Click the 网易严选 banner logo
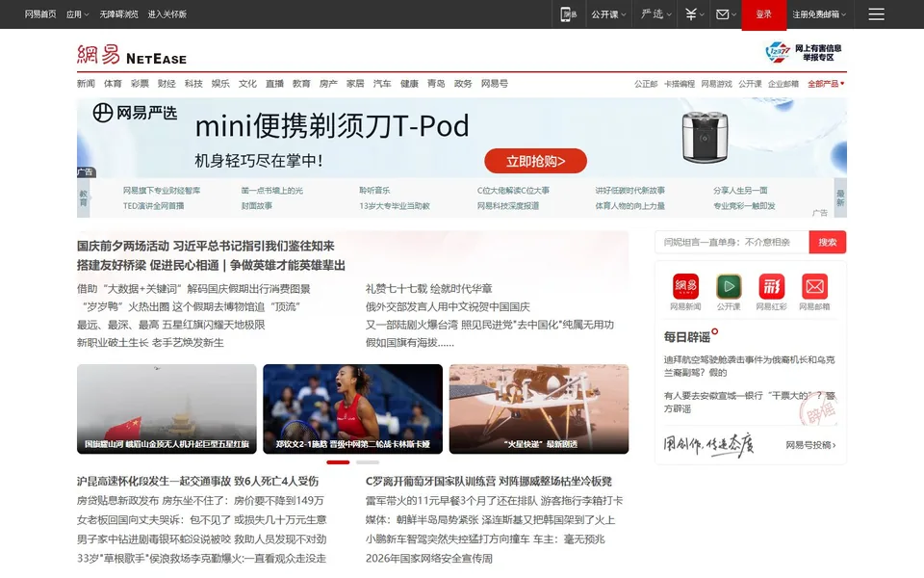The width and height of the screenshot is (924, 578). pyautogui.click(x=135, y=112)
